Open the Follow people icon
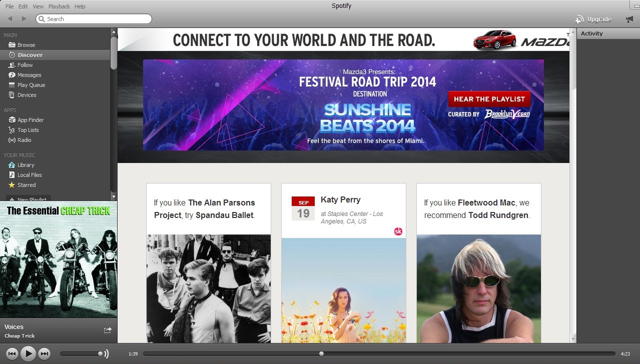 click(x=12, y=65)
